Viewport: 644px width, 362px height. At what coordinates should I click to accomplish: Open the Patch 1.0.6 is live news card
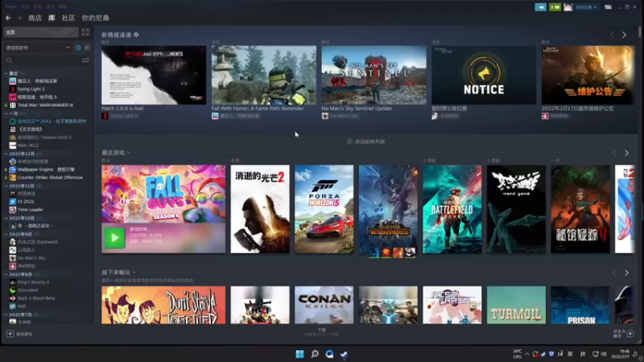click(x=154, y=75)
